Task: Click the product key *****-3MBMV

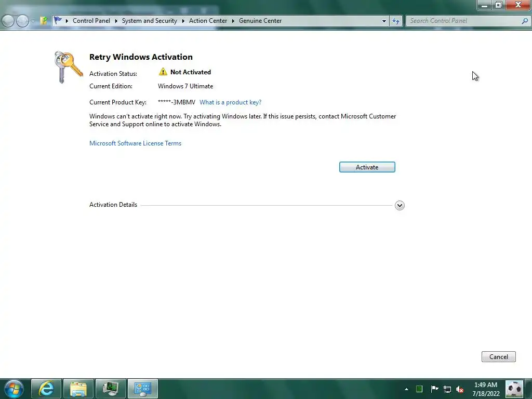Action: (x=177, y=102)
